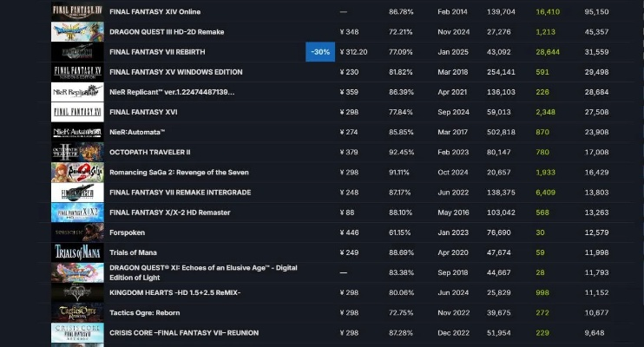
Task: Click the -30% discount badge
Action: tap(321, 52)
